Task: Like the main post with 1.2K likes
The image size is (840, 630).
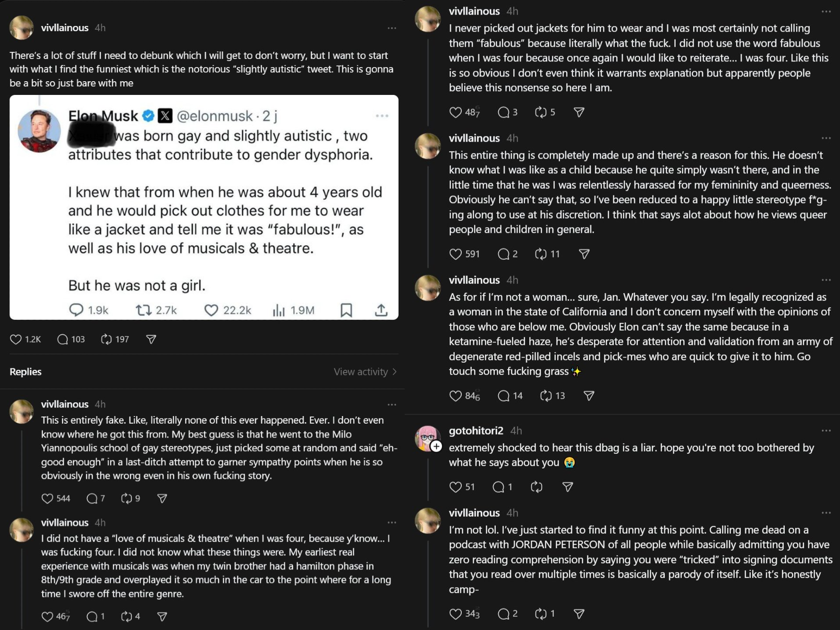Action: point(16,339)
